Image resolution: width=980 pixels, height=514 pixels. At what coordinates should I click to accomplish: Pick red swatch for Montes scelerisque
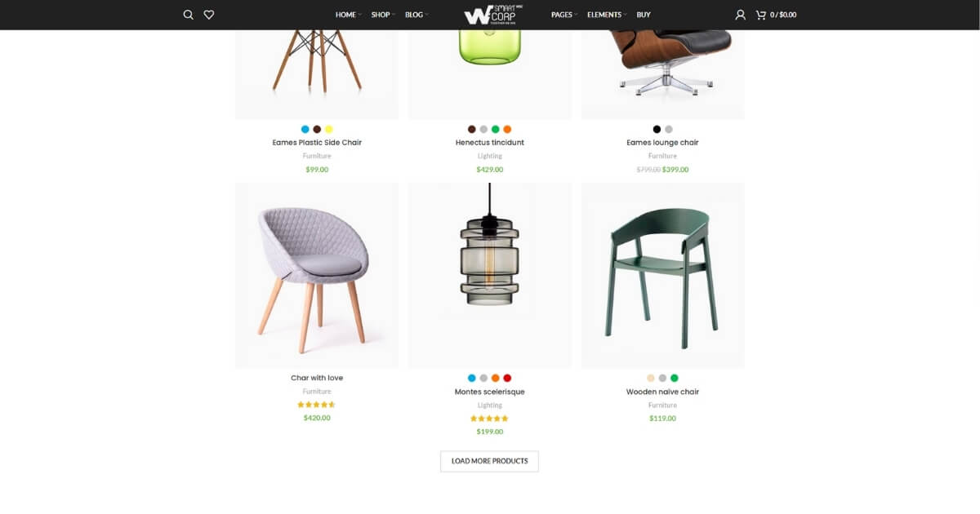coord(507,378)
